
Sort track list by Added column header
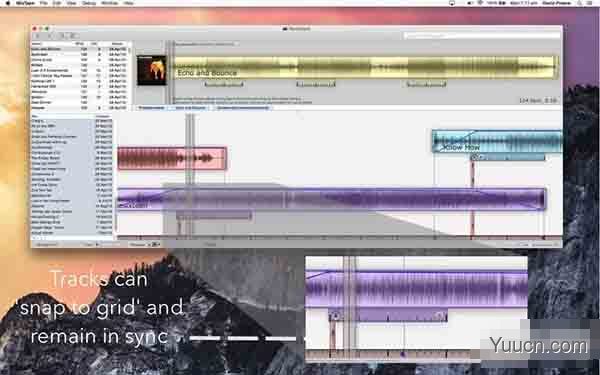(117, 44)
